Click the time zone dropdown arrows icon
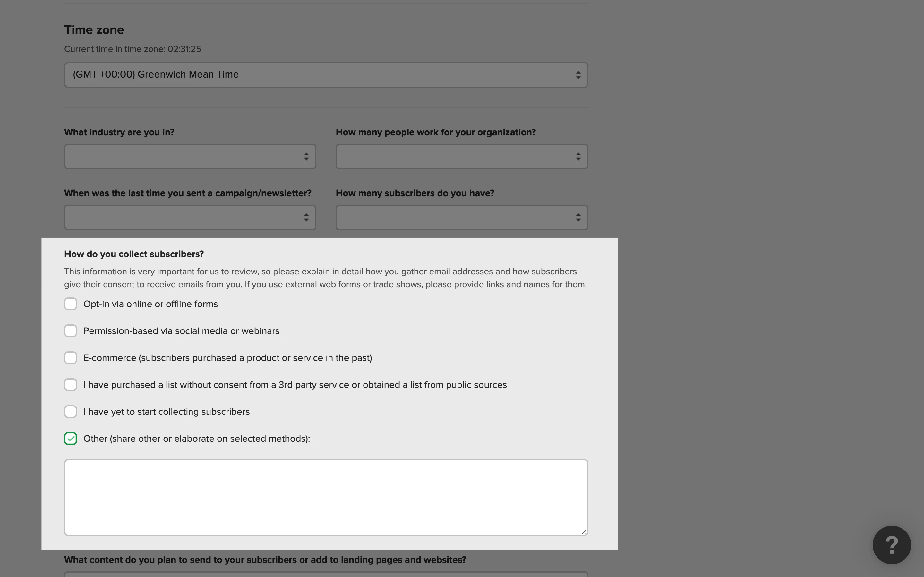Screen dimensions: 924x577 pyautogui.click(x=578, y=75)
